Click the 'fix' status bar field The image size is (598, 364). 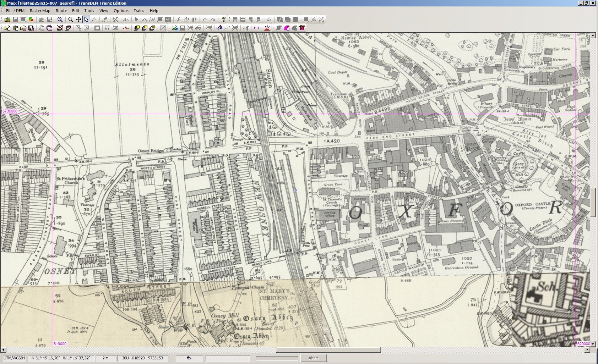click(x=189, y=358)
